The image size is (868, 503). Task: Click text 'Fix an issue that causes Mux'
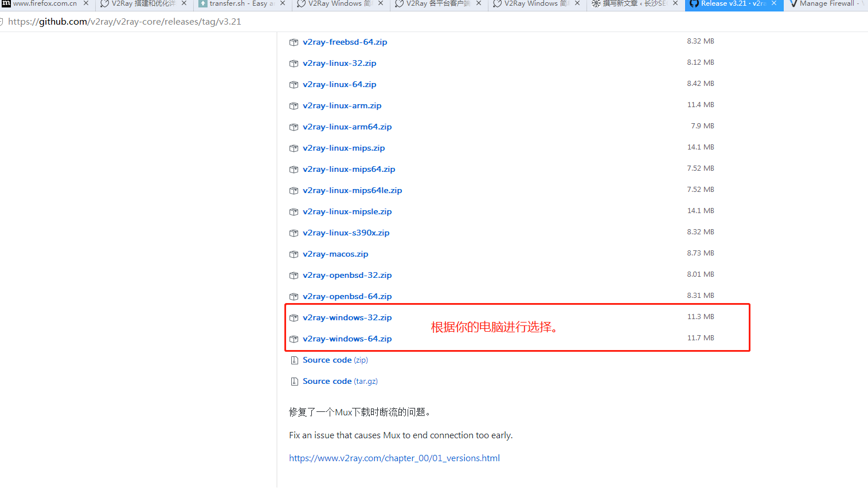pos(345,435)
